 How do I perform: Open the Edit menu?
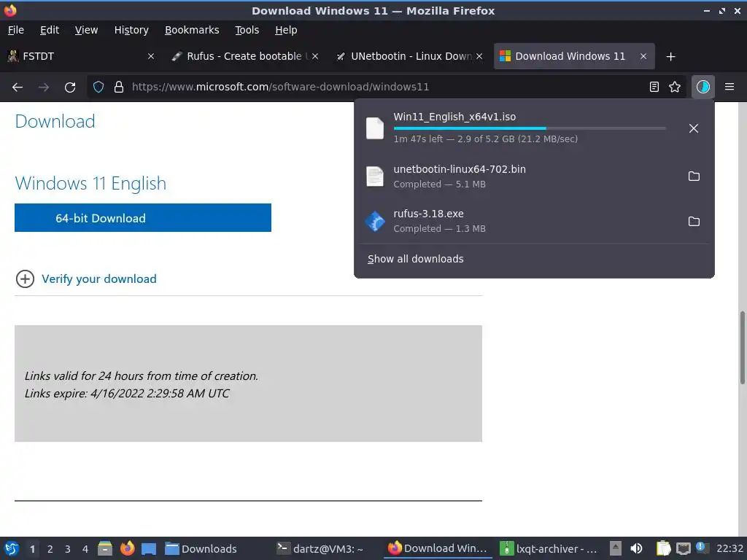50,30
